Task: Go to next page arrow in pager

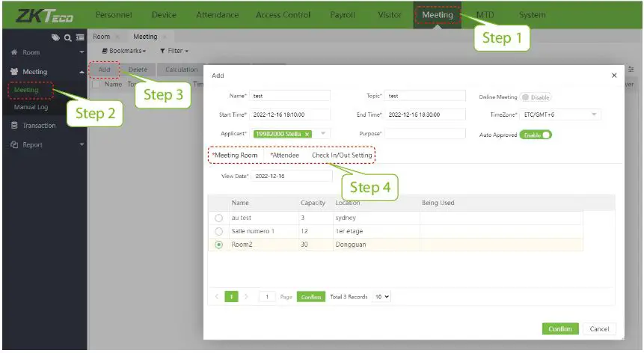Action: click(246, 296)
